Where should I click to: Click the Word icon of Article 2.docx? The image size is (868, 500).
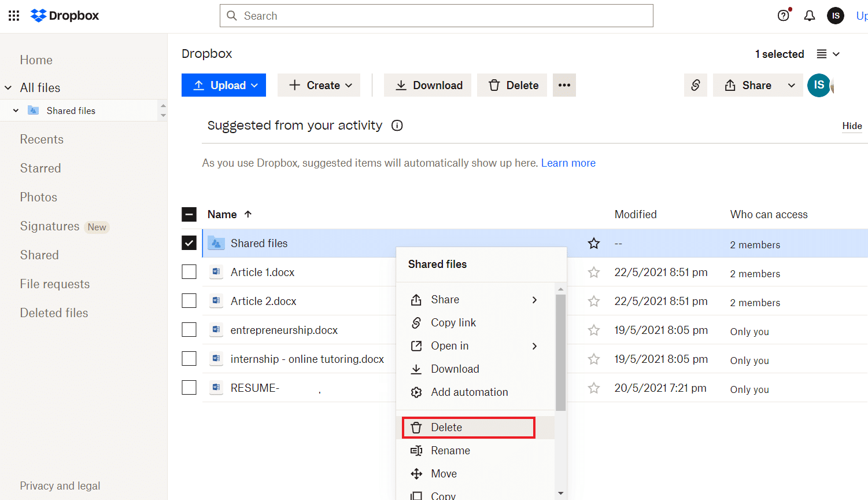216,300
